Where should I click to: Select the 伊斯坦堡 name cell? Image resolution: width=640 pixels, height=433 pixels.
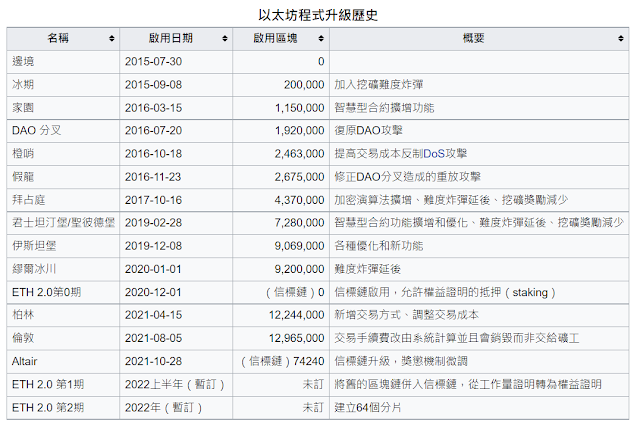(63, 246)
